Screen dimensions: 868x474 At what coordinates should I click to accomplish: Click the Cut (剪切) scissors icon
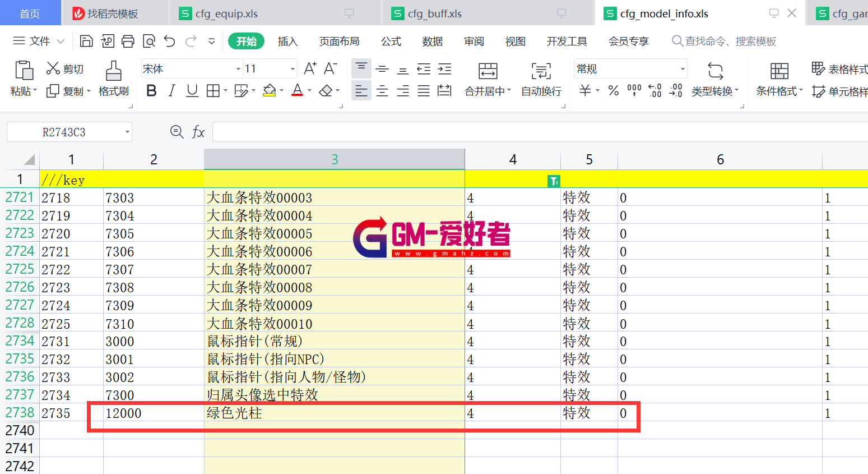pyautogui.click(x=53, y=68)
